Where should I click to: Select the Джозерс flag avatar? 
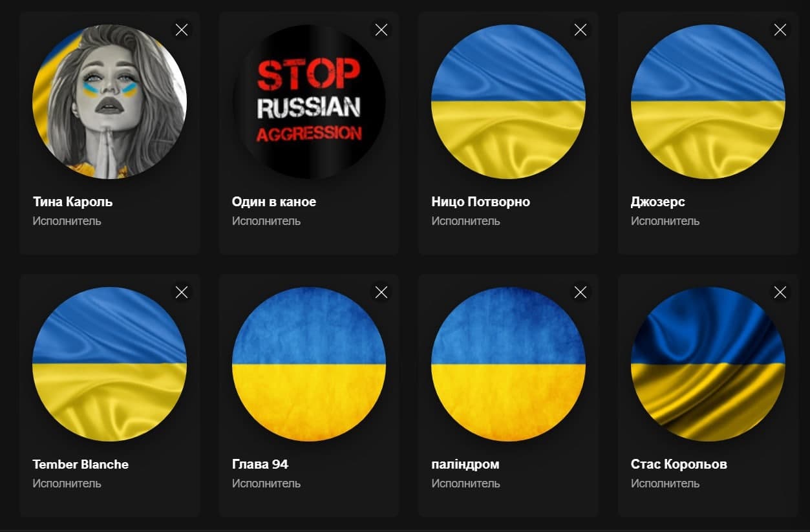pos(708,101)
